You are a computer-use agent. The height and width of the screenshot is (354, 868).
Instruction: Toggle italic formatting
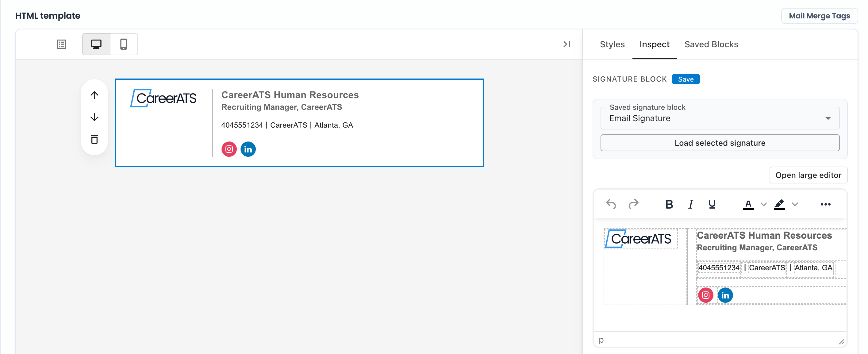[690, 204]
